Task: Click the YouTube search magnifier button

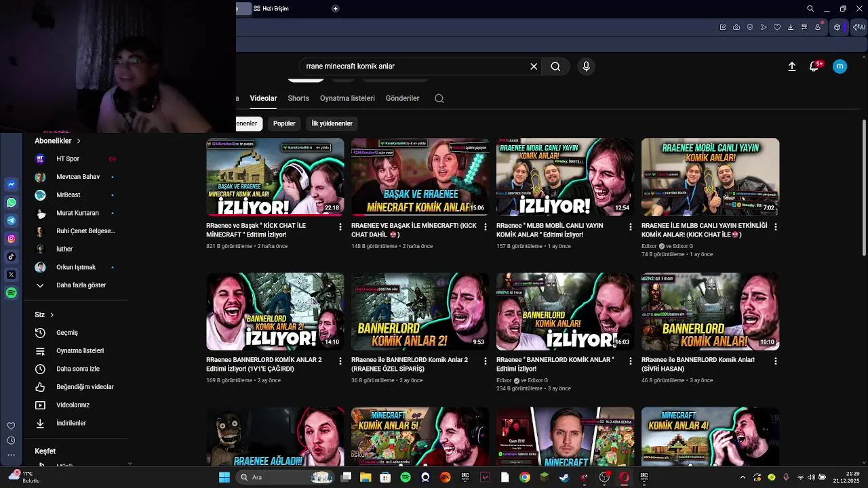Action: click(x=555, y=66)
